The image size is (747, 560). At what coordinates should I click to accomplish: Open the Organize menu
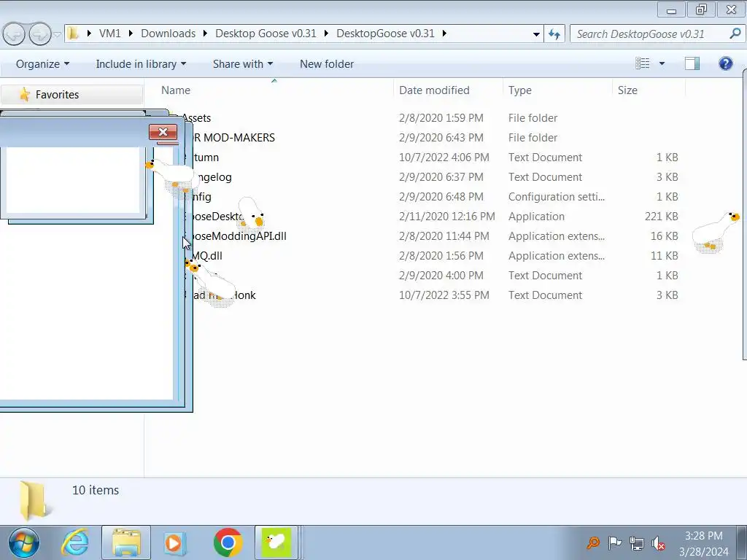point(42,64)
